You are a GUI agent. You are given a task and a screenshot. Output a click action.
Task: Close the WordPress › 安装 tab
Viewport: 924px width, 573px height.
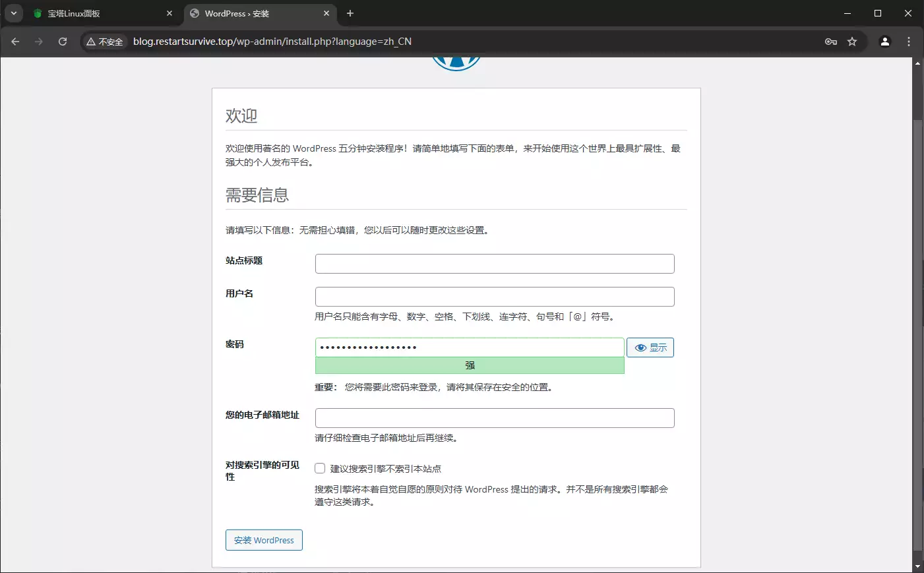pos(326,13)
